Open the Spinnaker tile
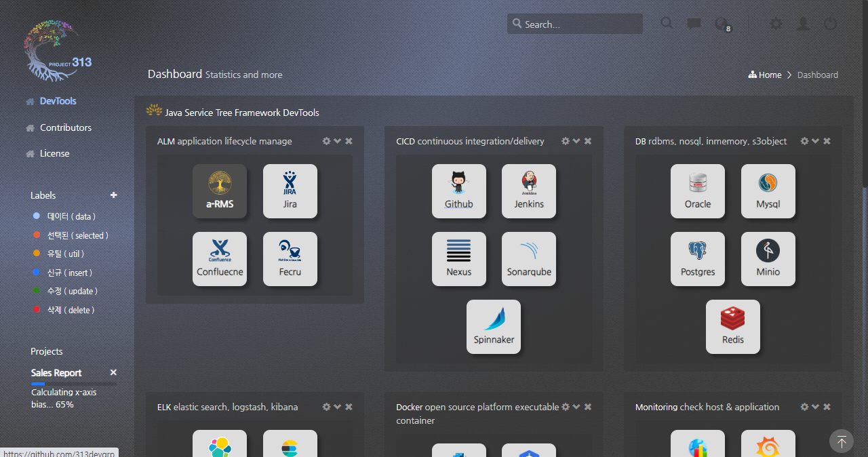 coord(494,327)
